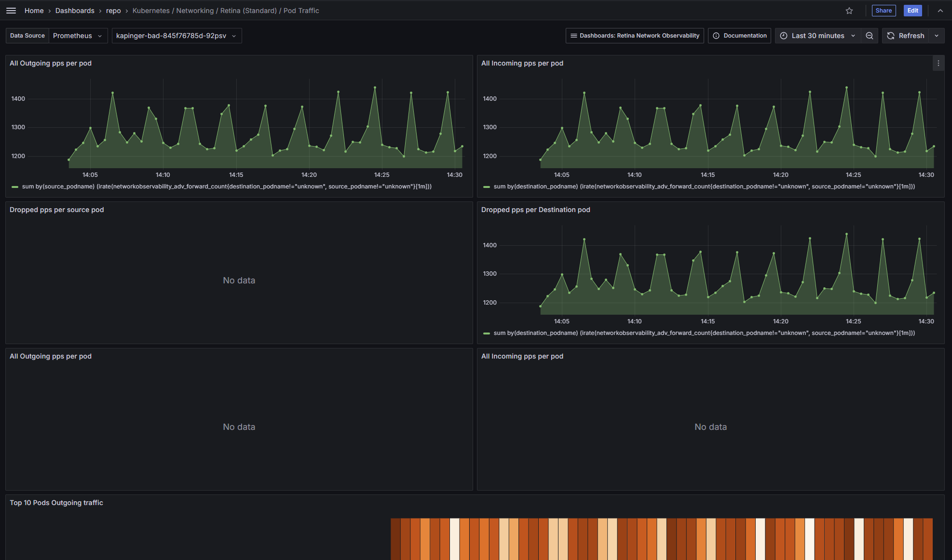
Task: Click the Edit dashboard button
Action: pyautogui.click(x=912, y=11)
